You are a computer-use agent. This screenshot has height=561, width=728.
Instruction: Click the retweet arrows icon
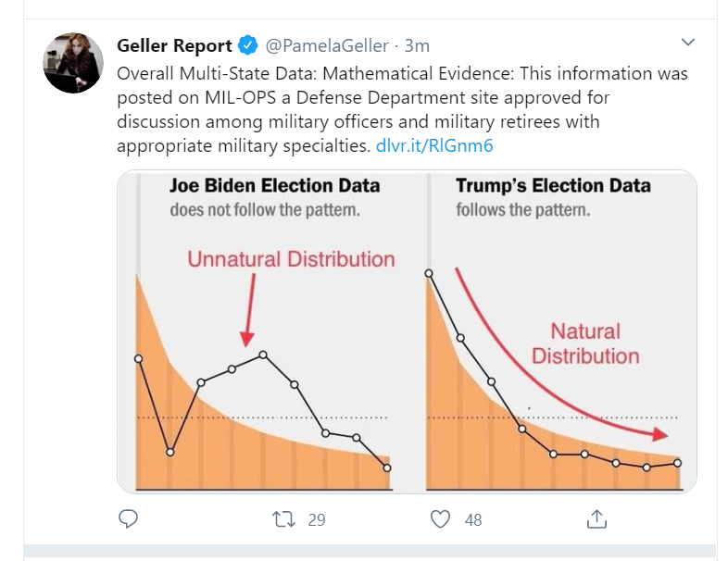283,519
